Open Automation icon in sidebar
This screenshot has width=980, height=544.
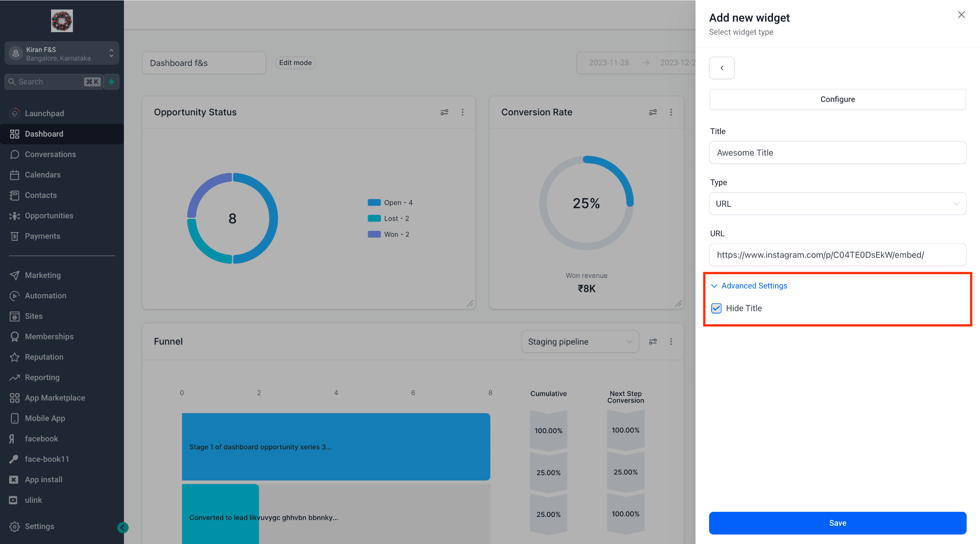(15, 296)
